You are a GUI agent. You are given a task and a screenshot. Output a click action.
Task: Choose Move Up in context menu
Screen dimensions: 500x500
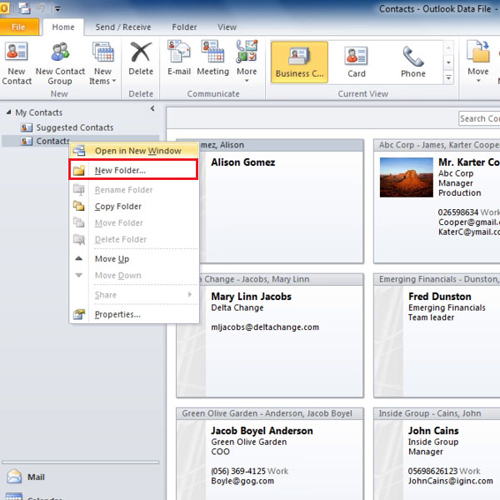pos(134,259)
